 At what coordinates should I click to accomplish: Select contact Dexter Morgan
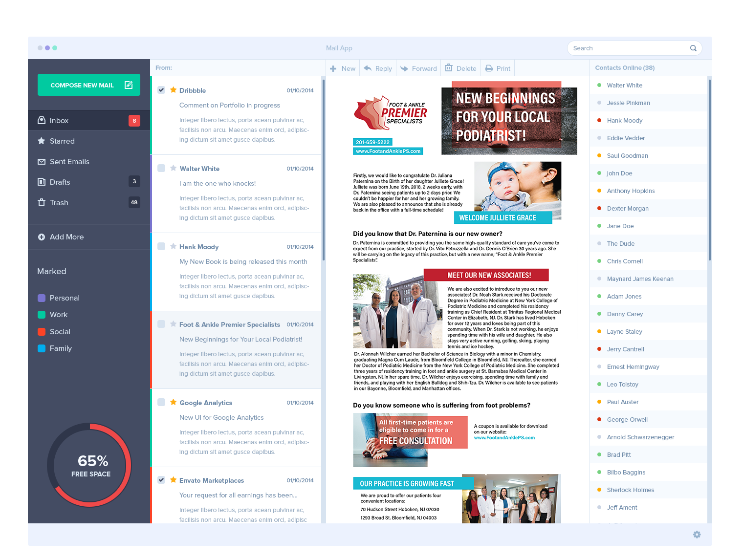click(x=649, y=208)
